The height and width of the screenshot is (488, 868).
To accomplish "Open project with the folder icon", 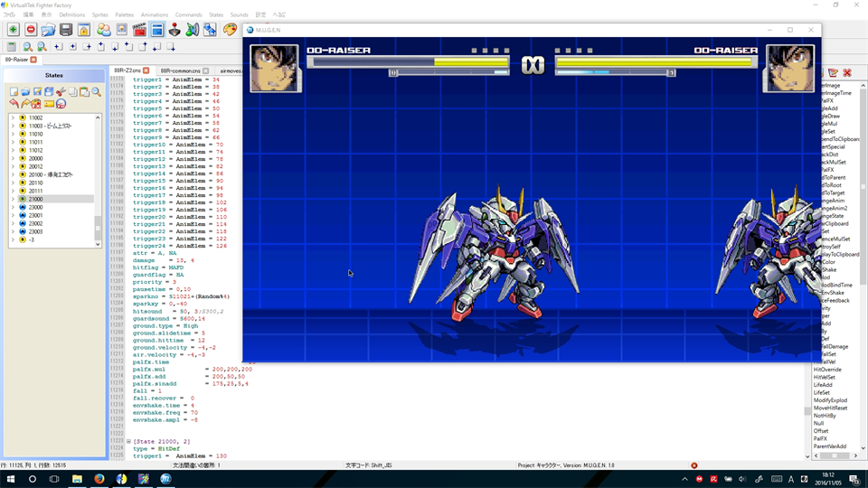I will click(48, 30).
